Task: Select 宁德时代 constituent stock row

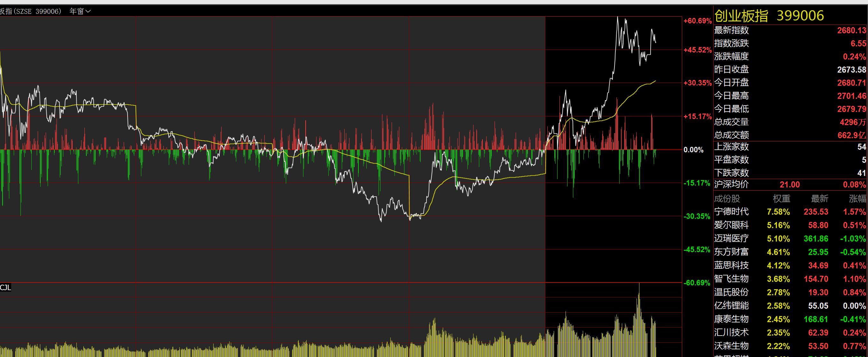Action: click(x=731, y=212)
